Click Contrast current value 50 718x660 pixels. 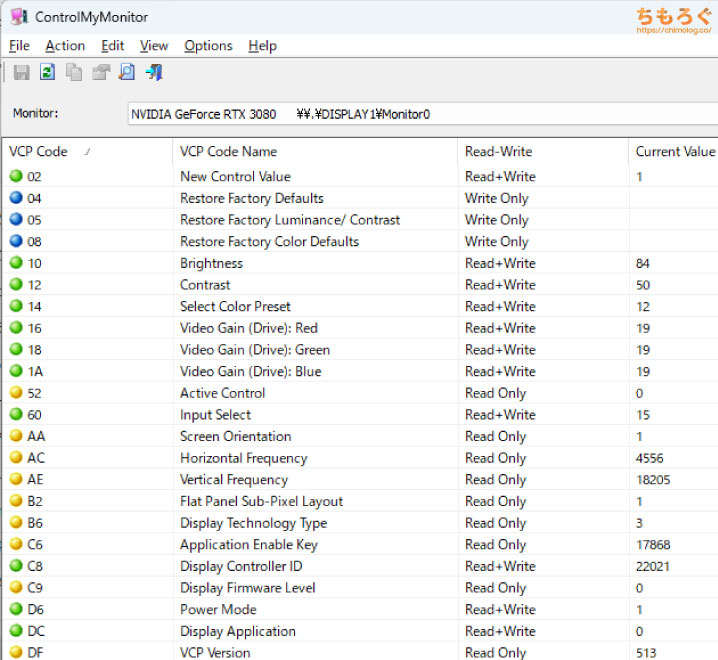coord(642,285)
